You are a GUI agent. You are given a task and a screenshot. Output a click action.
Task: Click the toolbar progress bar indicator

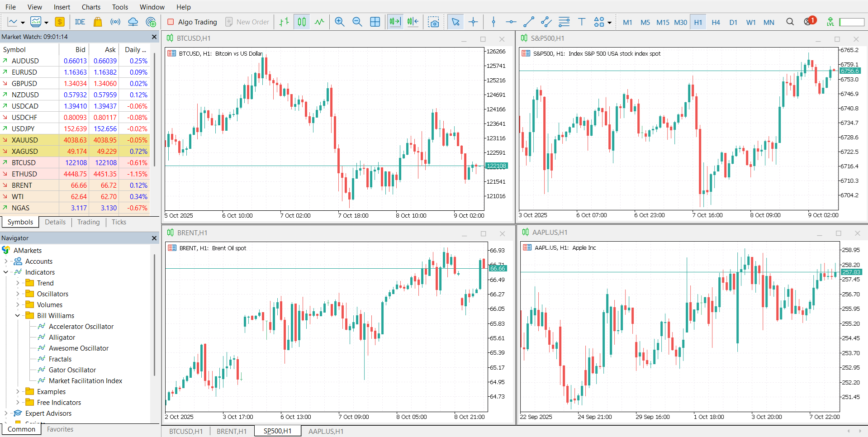851,22
